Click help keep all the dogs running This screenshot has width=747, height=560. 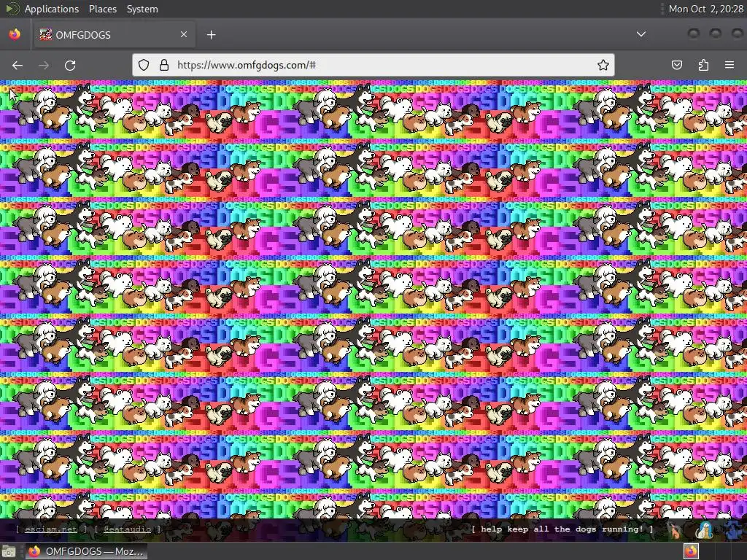pos(562,529)
